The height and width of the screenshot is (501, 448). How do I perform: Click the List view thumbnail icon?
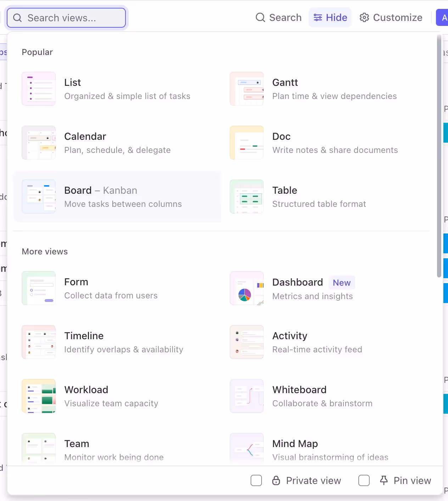(x=39, y=89)
